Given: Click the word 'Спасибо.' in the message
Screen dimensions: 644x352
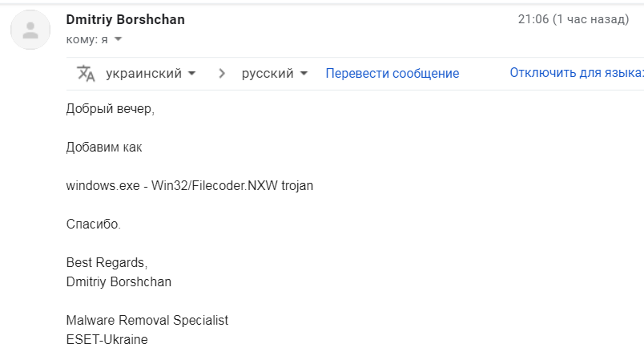Looking at the screenshot, I should [x=93, y=225].
